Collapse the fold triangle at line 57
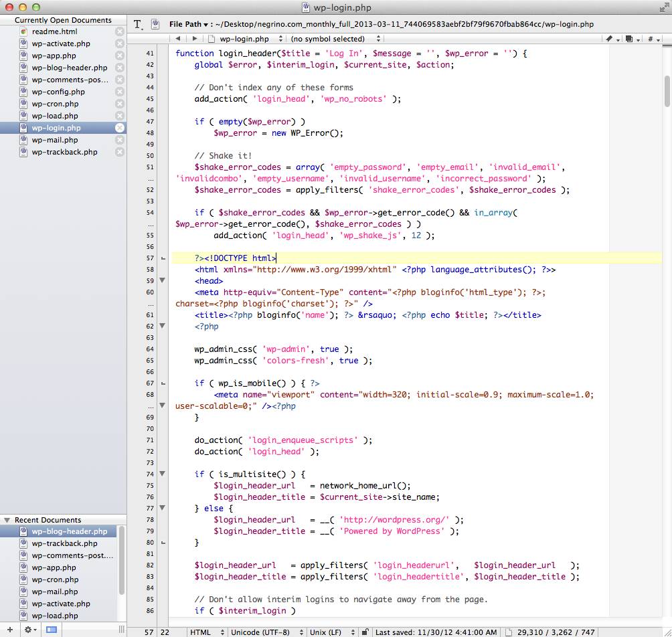The height and width of the screenshot is (637, 672). [x=162, y=258]
